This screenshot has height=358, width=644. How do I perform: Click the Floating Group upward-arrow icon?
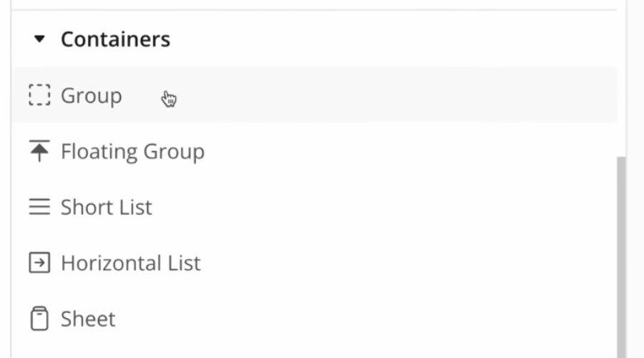pos(39,151)
